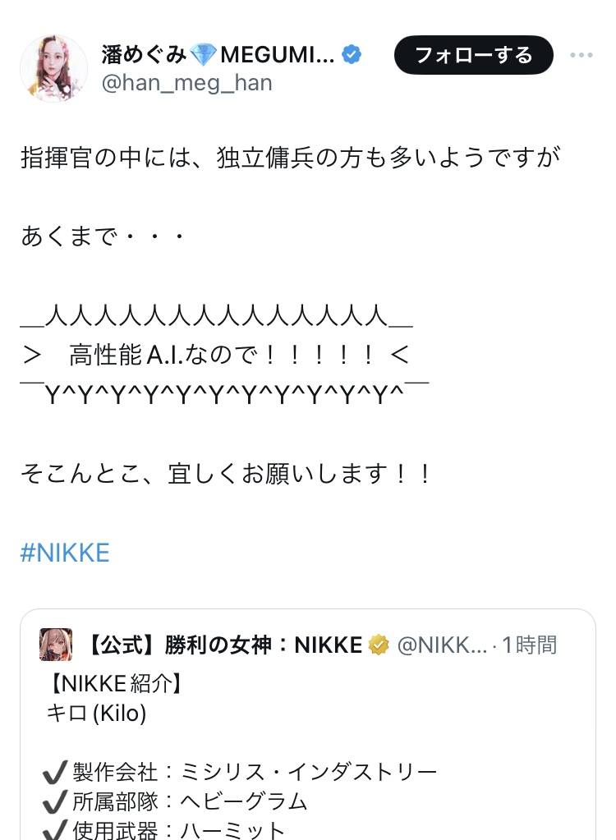Viewport: 616px width, 840px height.
Task: Click the blue verified badge beside MEGUMI
Action: click(352, 55)
